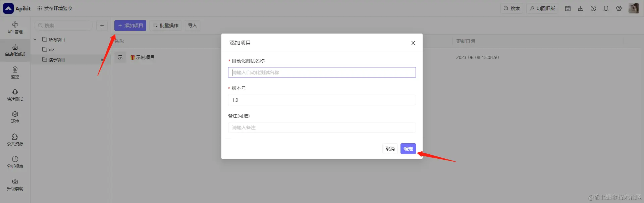Open the 发布环境验收 workspace switcher
The height and width of the screenshot is (203, 644).
point(55,8)
